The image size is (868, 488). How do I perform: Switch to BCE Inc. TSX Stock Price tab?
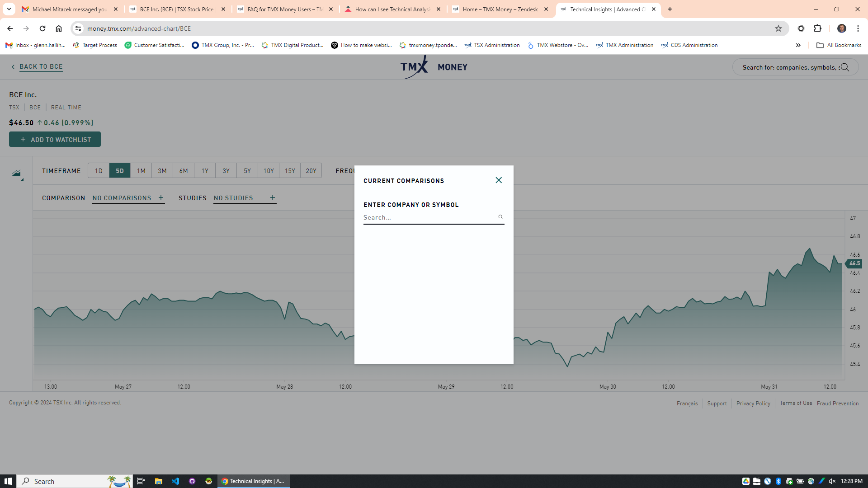(x=176, y=9)
